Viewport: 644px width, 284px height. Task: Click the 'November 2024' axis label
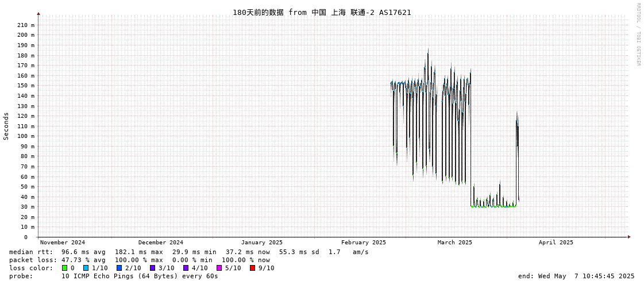tap(63, 243)
